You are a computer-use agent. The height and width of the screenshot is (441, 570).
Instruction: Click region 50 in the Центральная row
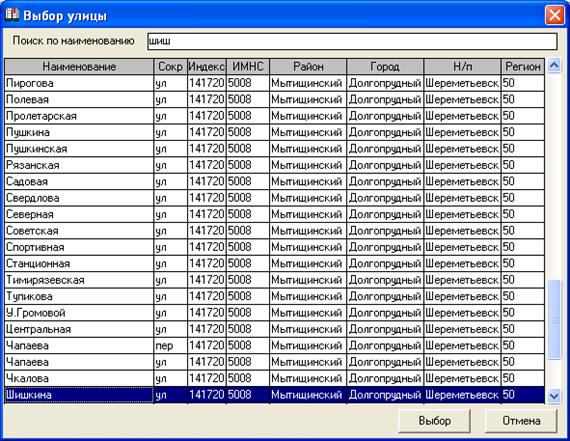click(523, 329)
